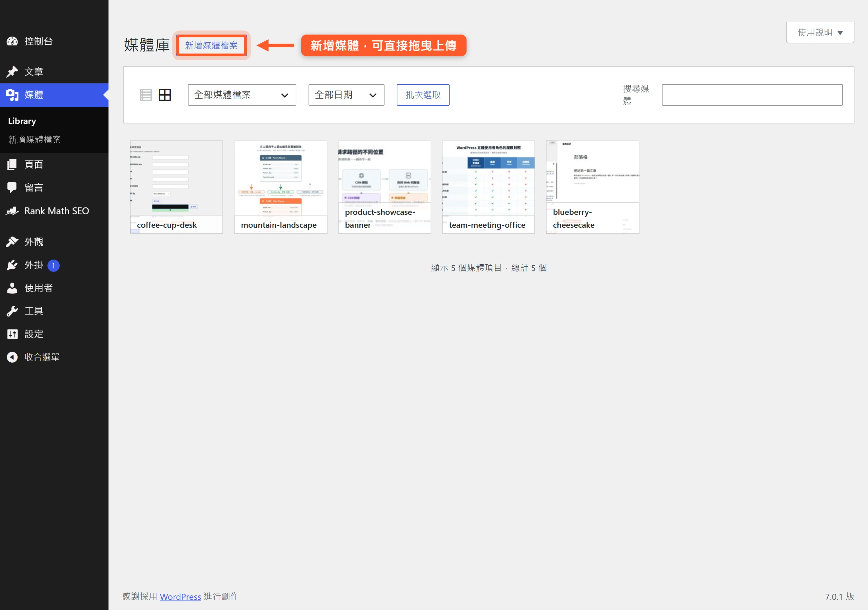The width and height of the screenshot is (868, 610).
Task: Click the 使用者 person icon
Action: (12, 288)
